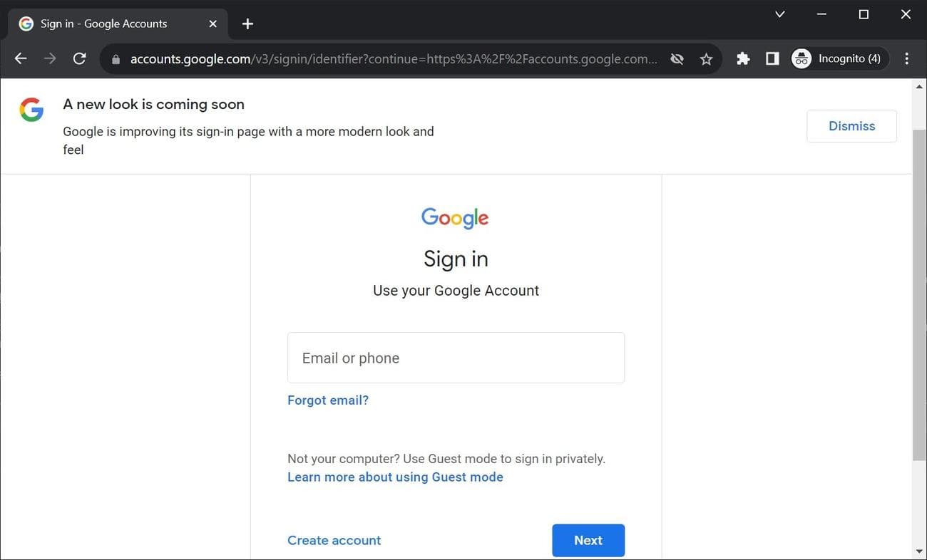The height and width of the screenshot is (560, 927).
Task: Open the Chrome three-dot settings menu
Action: pos(906,58)
